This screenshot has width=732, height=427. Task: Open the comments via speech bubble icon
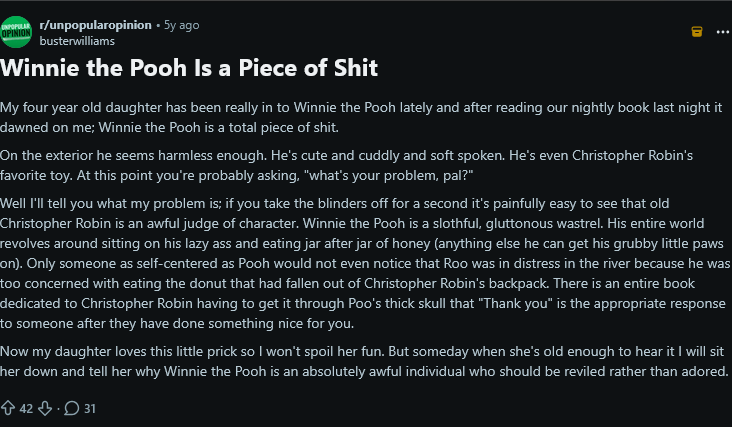(71, 407)
